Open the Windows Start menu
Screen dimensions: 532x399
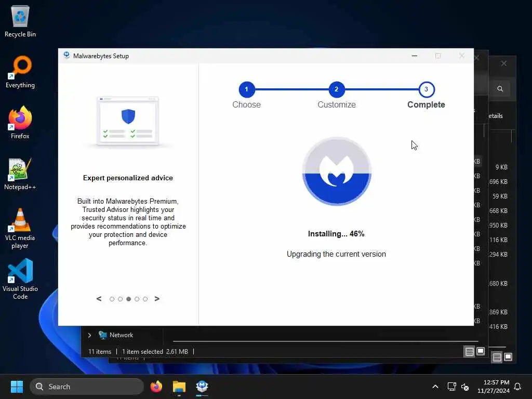(x=17, y=387)
